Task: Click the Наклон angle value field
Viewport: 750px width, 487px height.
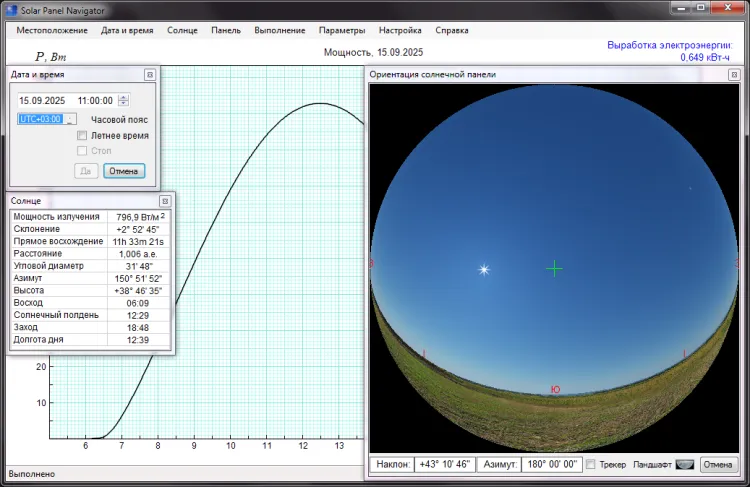Action: click(443, 465)
